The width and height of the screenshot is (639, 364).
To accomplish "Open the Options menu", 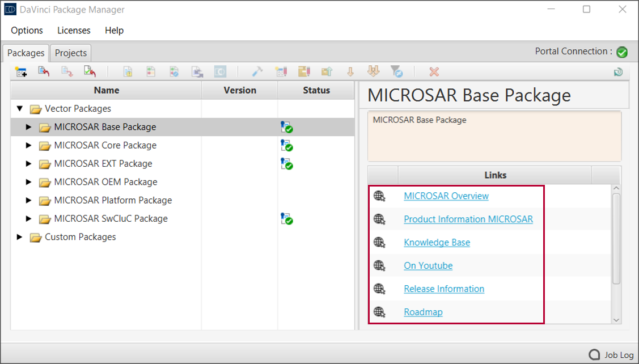I will (27, 31).
